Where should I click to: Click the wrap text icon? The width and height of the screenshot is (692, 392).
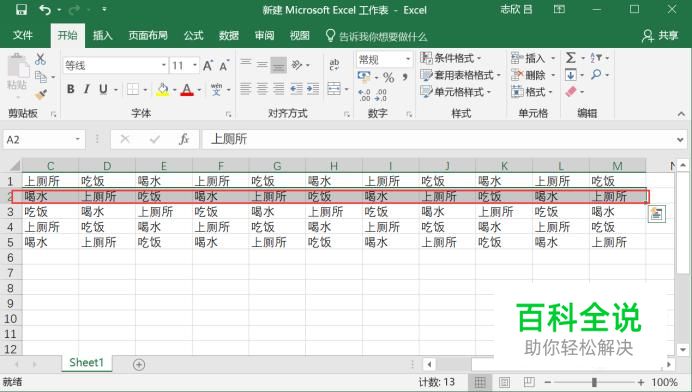(x=334, y=65)
